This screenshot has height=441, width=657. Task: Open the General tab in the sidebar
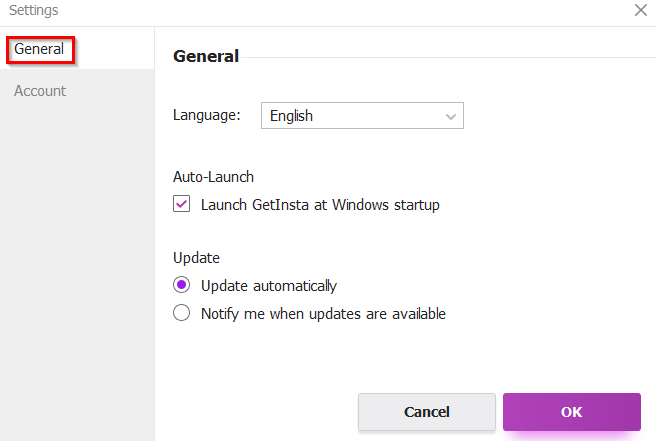click(39, 49)
